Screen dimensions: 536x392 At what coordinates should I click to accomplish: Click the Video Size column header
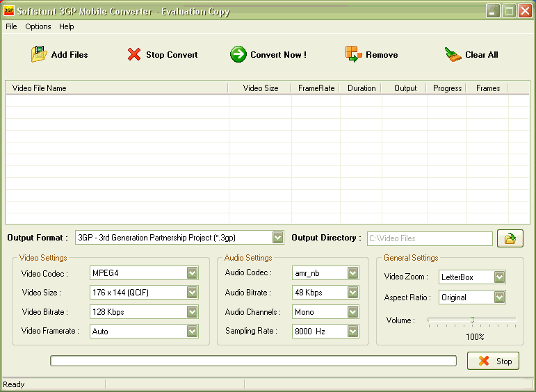(259, 88)
